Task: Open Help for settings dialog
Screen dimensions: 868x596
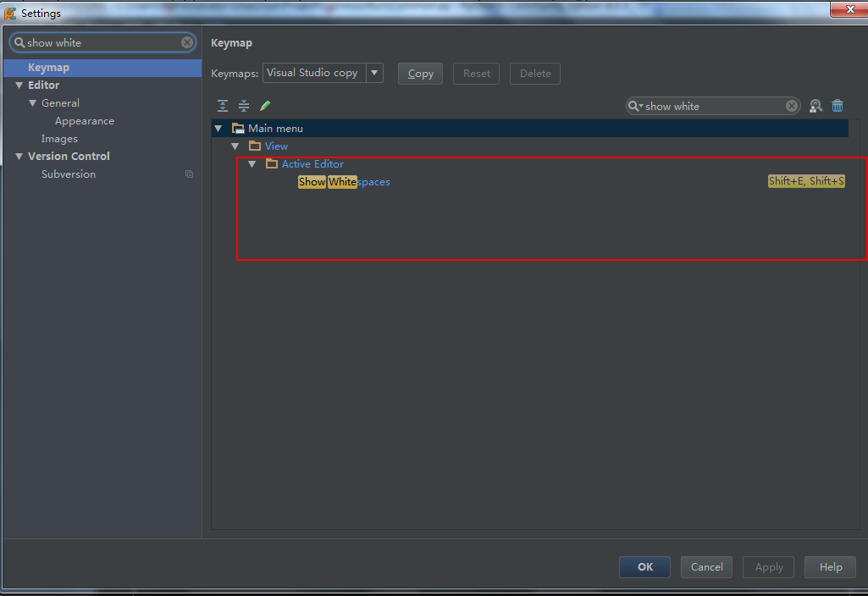Action: coord(831,566)
